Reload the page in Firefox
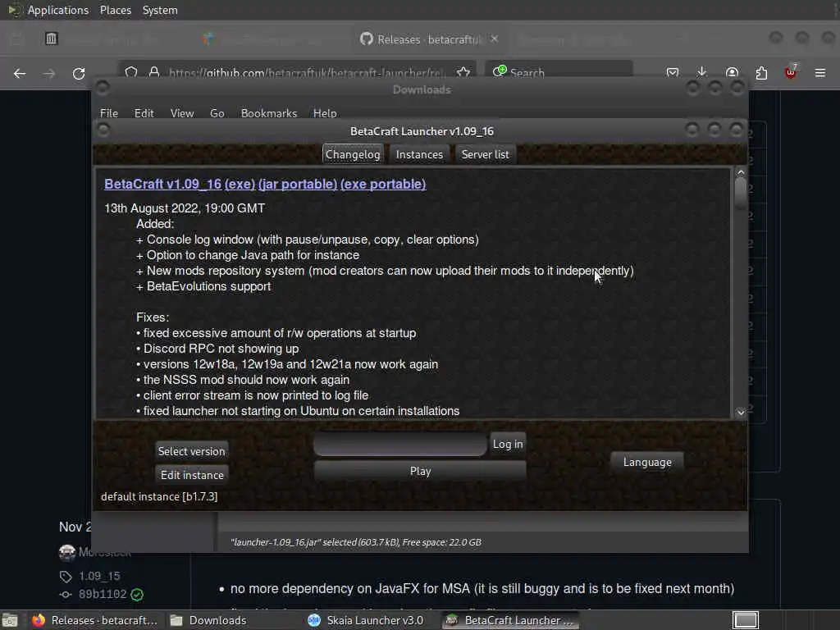 [79, 73]
